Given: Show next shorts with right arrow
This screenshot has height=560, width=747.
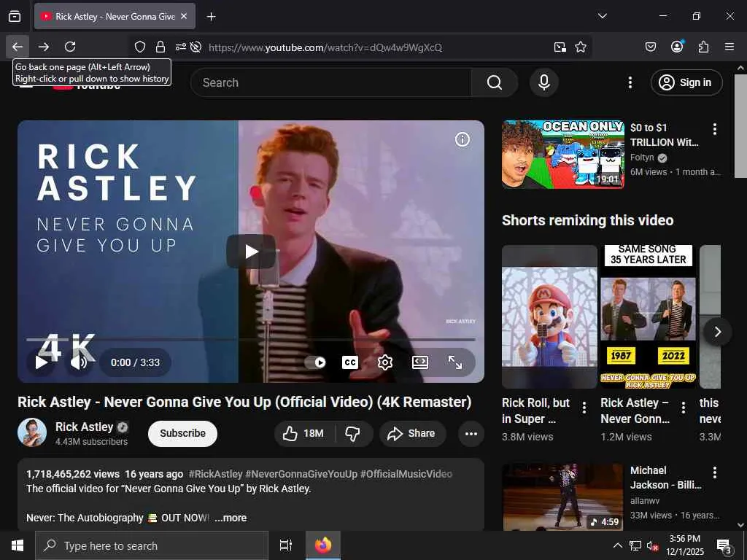Looking at the screenshot, I should point(718,332).
